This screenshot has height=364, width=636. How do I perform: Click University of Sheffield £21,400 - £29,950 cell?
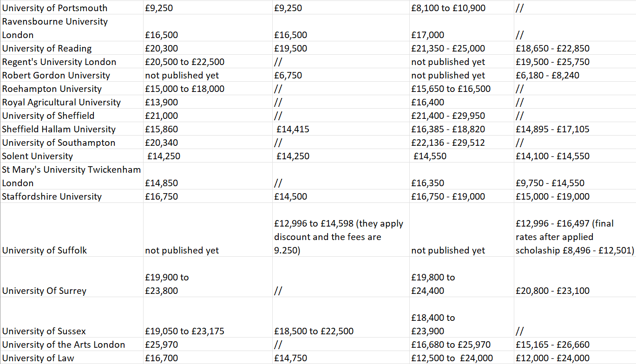point(448,116)
